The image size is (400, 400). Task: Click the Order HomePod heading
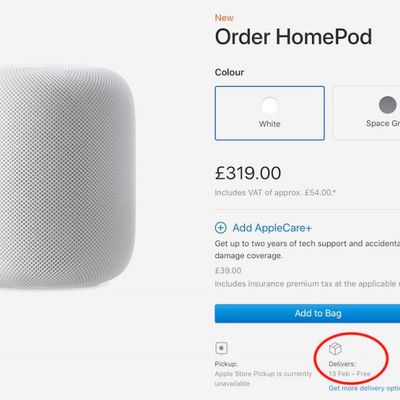293,37
